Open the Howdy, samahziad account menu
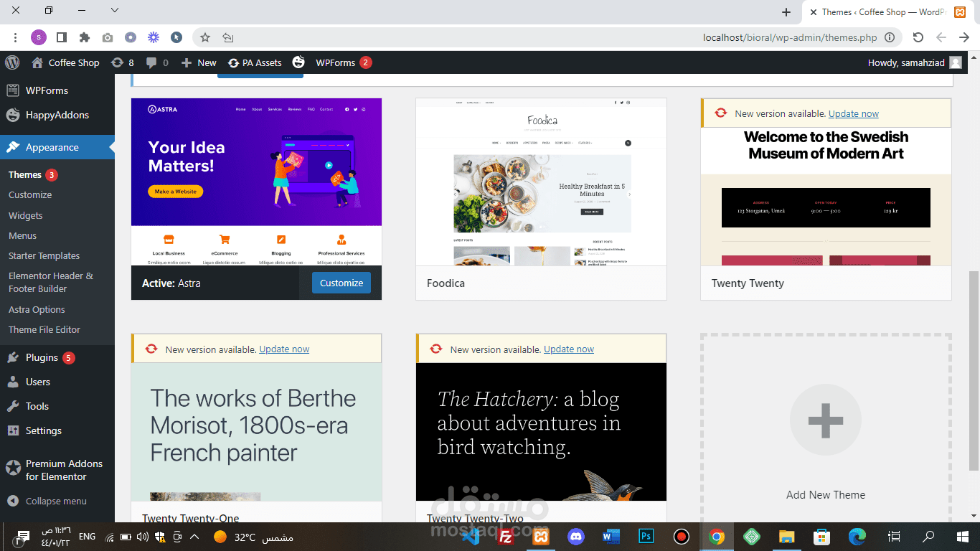The width and height of the screenshot is (980, 551). [915, 62]
